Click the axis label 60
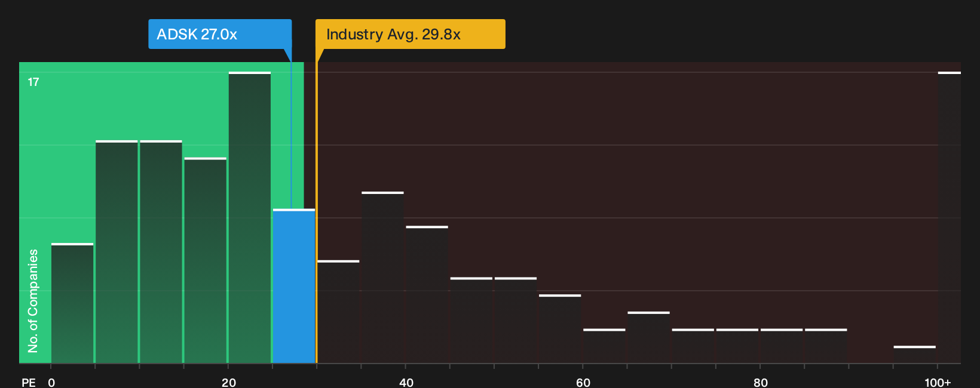Screen dimensions: 980x388 point(583,382)
